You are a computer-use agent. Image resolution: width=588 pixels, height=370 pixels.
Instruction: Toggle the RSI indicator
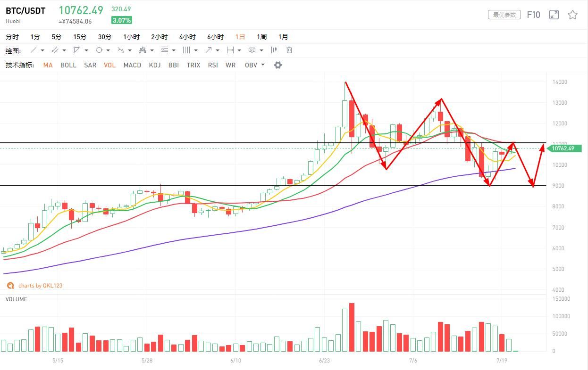point(213,65)
